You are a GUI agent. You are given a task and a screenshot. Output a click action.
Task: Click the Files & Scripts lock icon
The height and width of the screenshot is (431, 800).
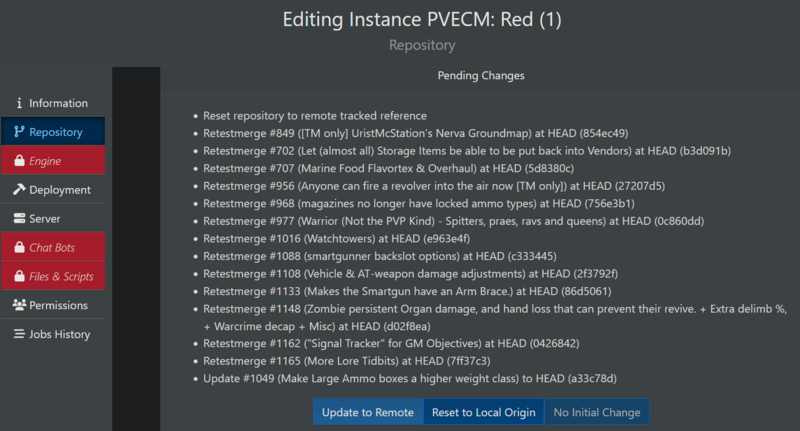coord(19,276)
